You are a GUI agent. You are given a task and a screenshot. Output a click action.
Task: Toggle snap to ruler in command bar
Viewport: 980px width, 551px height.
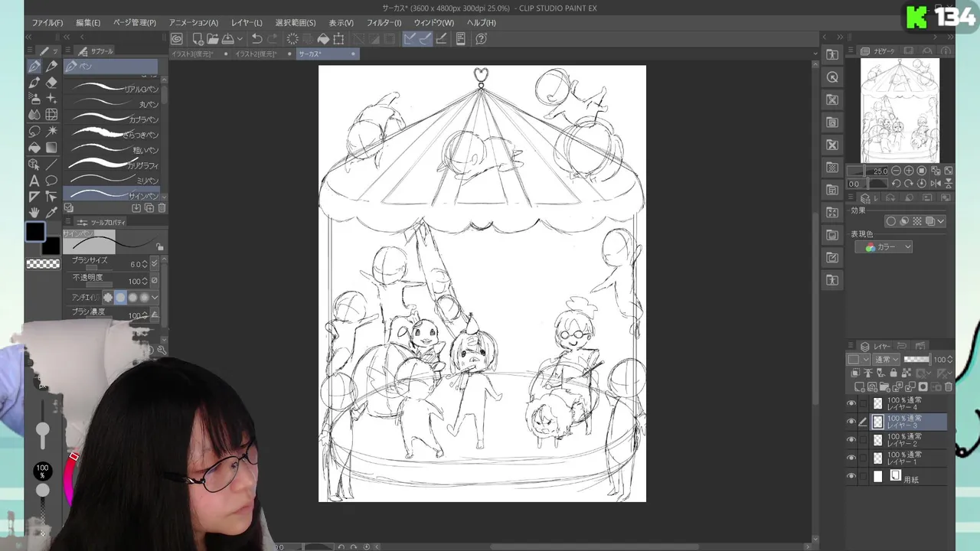(x=410, y=39)
